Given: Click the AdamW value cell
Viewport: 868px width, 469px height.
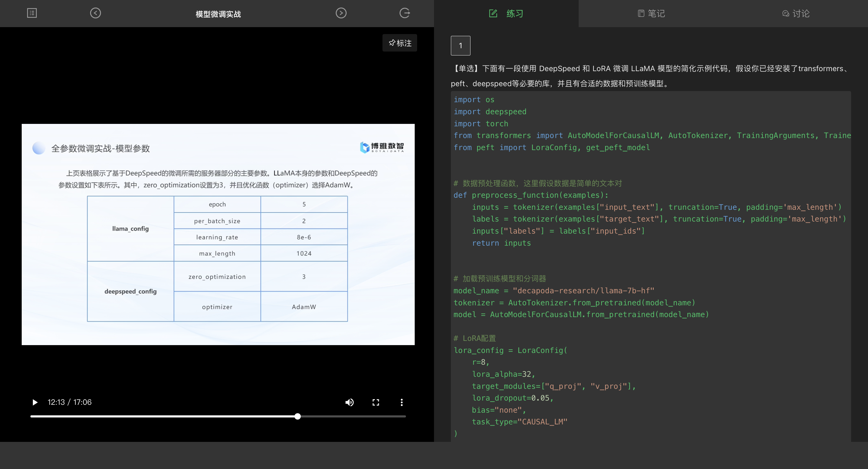Looking at the screenshot, I should coord(304,307).
